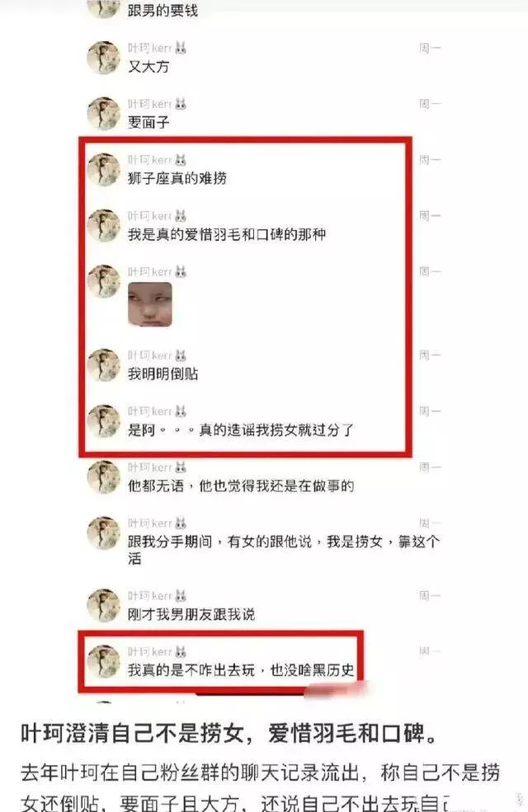Select message 是阿。。。真的造谣我捞女就过分了
The height and width of the screenshot is (812, 528).
[x=241, y=429]
